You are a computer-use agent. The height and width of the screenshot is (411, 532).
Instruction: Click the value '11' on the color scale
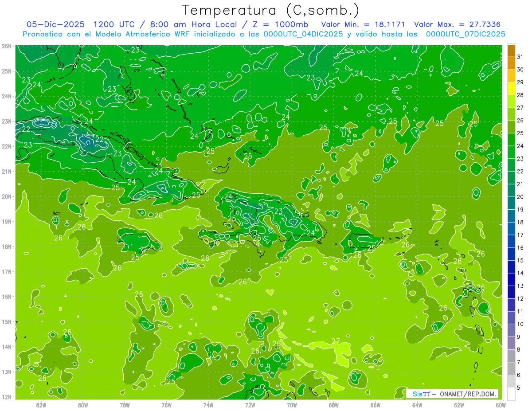[x=520, y=311]
